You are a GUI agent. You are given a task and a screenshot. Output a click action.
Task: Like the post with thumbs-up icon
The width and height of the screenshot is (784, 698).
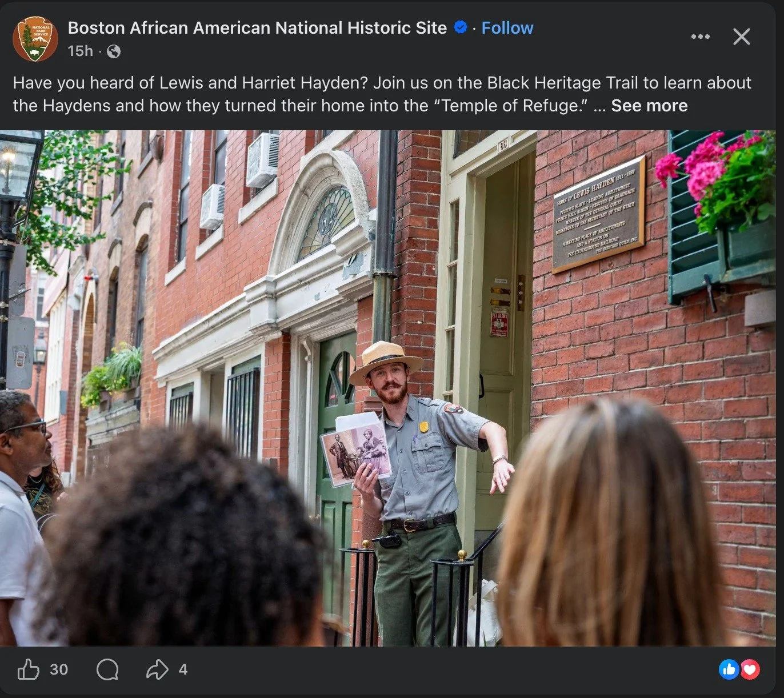(x=29, y=669)
